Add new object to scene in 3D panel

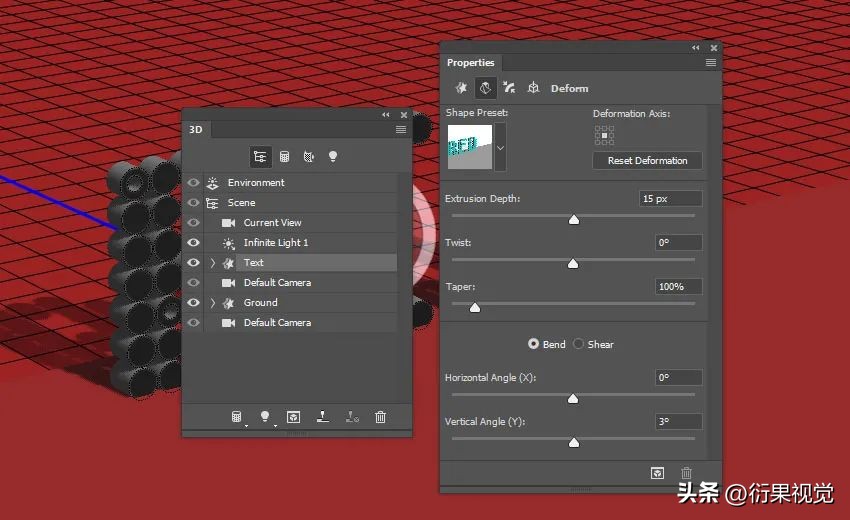237,417
